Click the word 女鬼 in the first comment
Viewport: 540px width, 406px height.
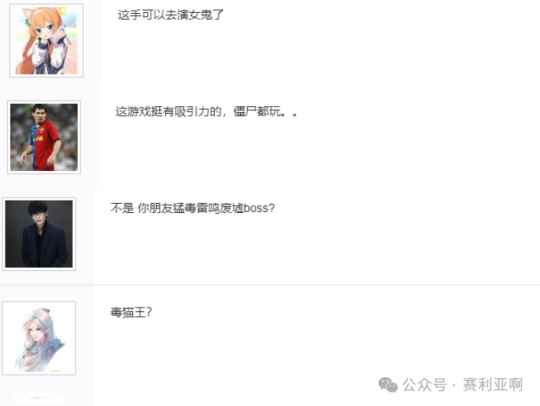(x=200, y=15)
